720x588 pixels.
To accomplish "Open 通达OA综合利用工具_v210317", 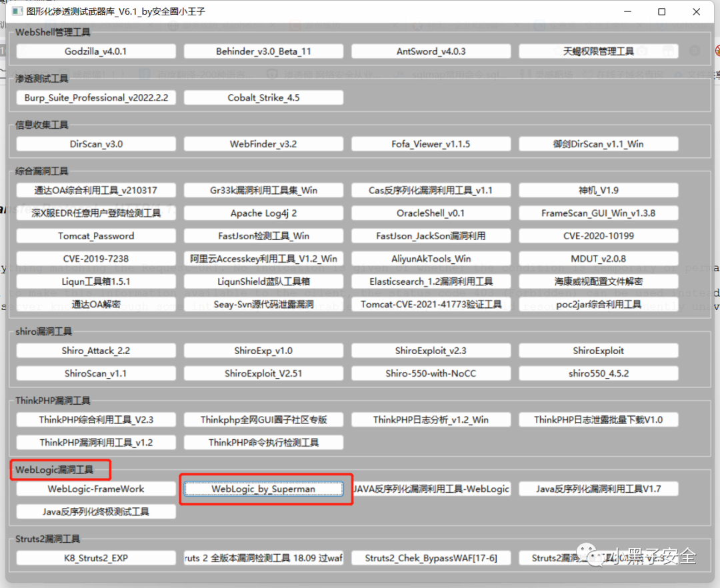I will click(96, 191).
